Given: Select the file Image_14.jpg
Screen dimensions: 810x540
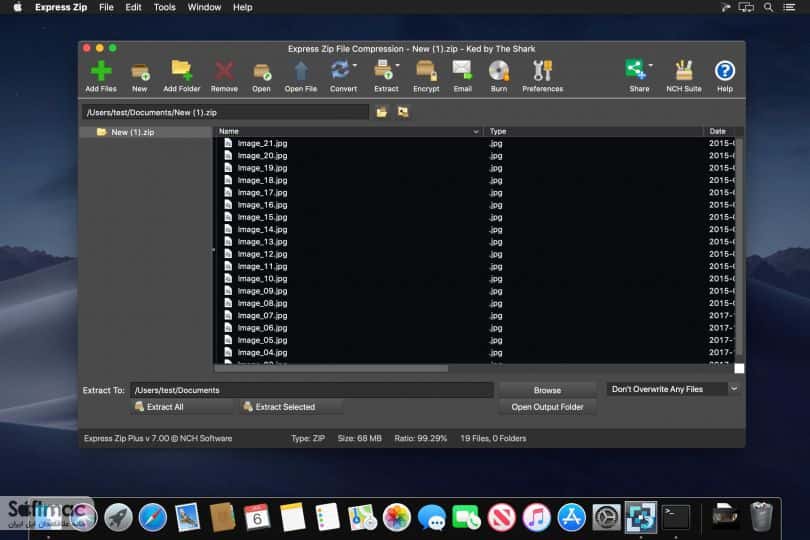Looking at the screenshot, I should tap(262, 229).
